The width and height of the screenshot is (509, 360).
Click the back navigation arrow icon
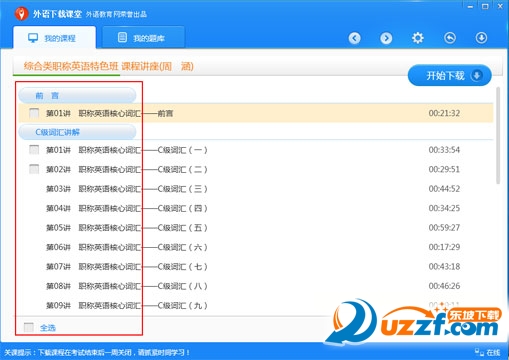click(354, 38)
